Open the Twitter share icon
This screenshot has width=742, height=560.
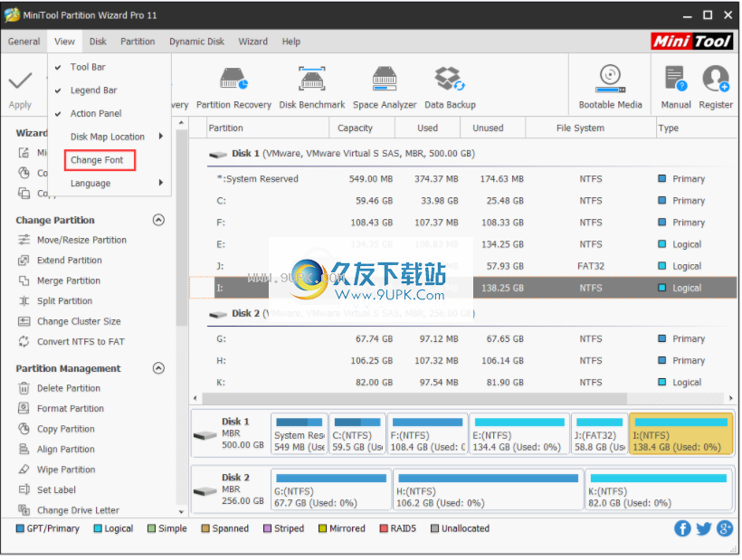[704, 528]
